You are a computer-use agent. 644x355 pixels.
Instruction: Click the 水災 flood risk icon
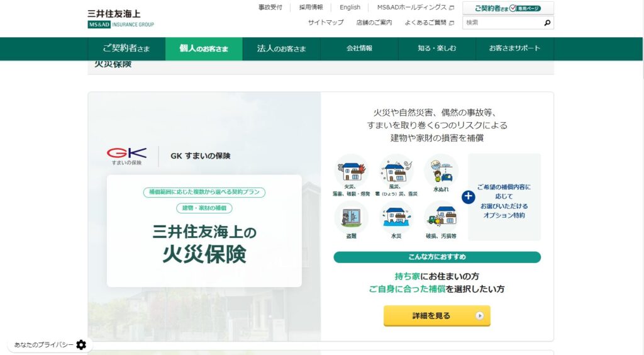(x=396, y=217)
